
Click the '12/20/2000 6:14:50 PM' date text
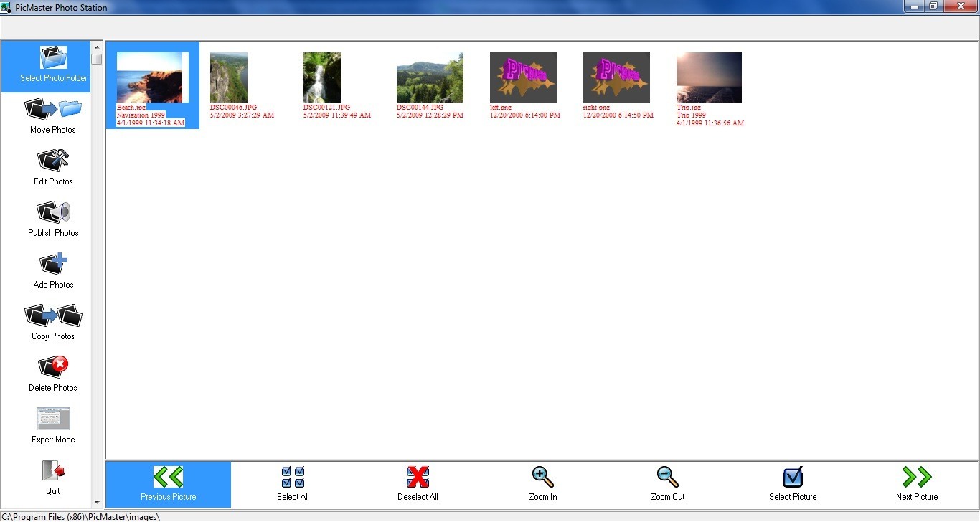618,115
